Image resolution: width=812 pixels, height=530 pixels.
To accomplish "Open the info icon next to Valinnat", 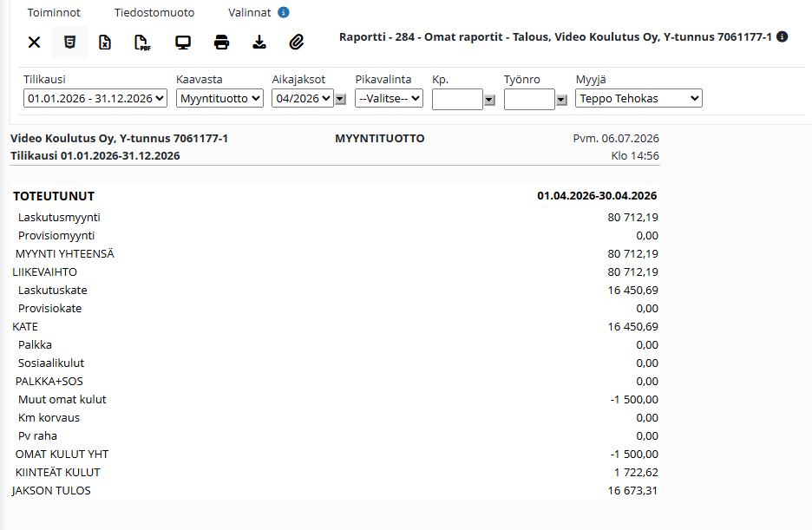I will click(284, 12).
